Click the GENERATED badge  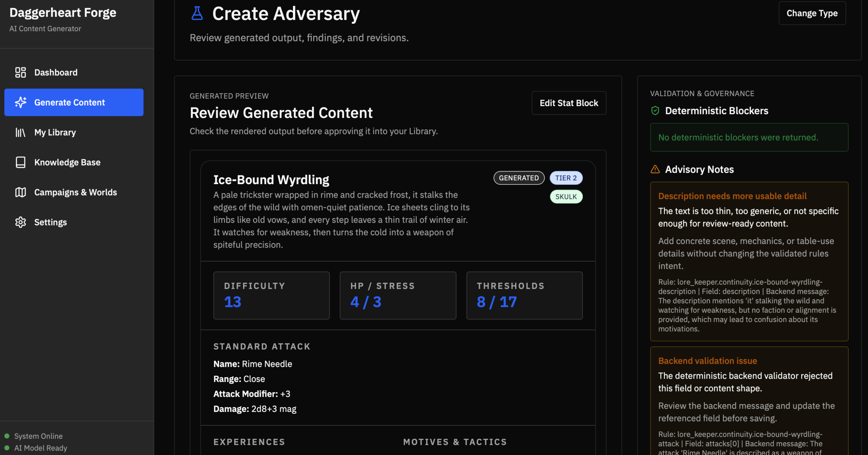pos(519,178)
